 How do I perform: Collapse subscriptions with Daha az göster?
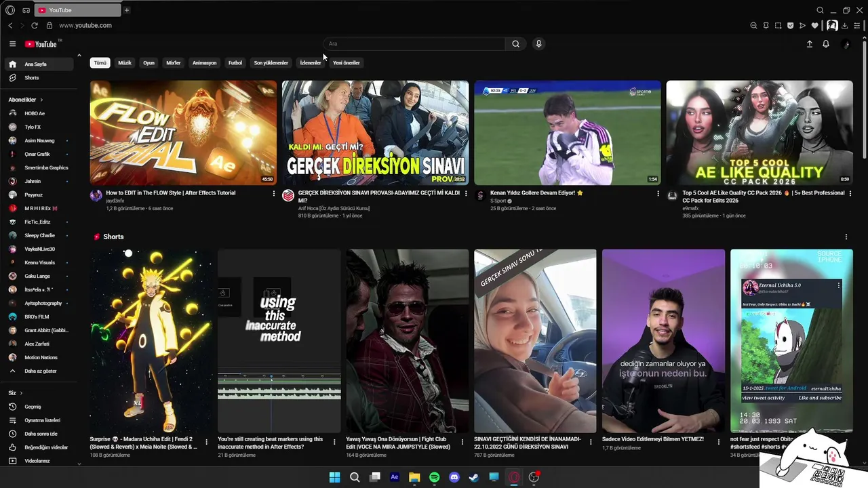click(40, 371)
